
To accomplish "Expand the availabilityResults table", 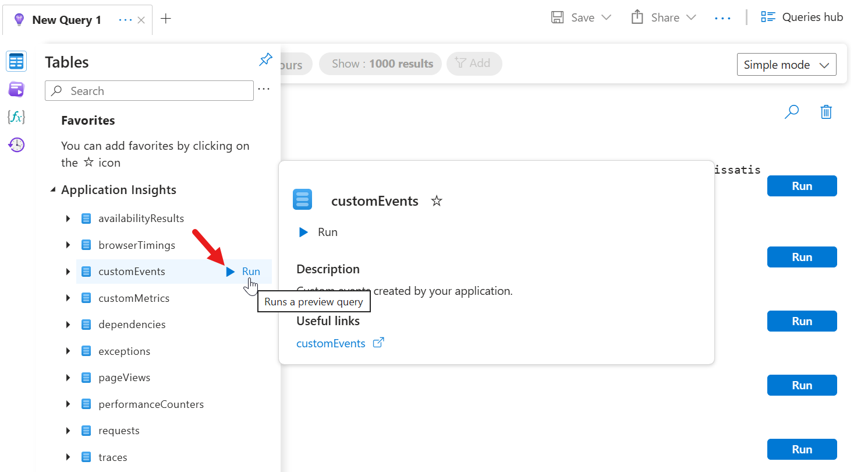I will pyautogui.click(x=68, y=218).
